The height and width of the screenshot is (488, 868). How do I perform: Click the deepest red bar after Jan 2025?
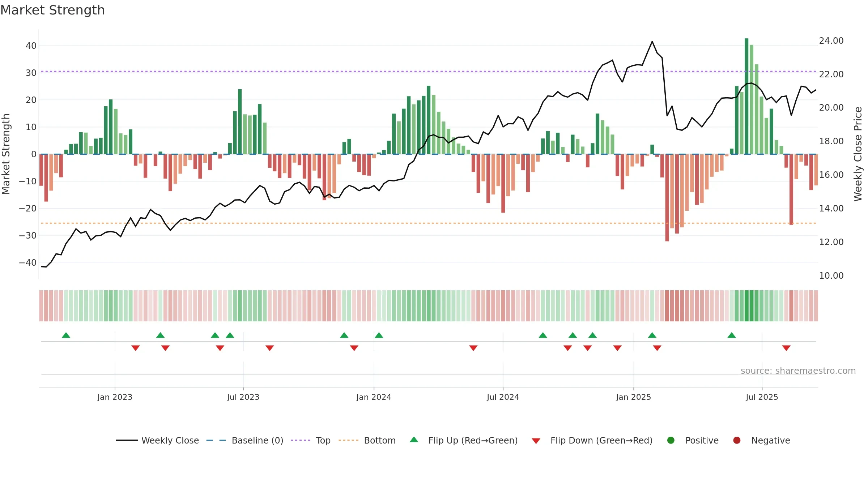click(x=667, y=198)
